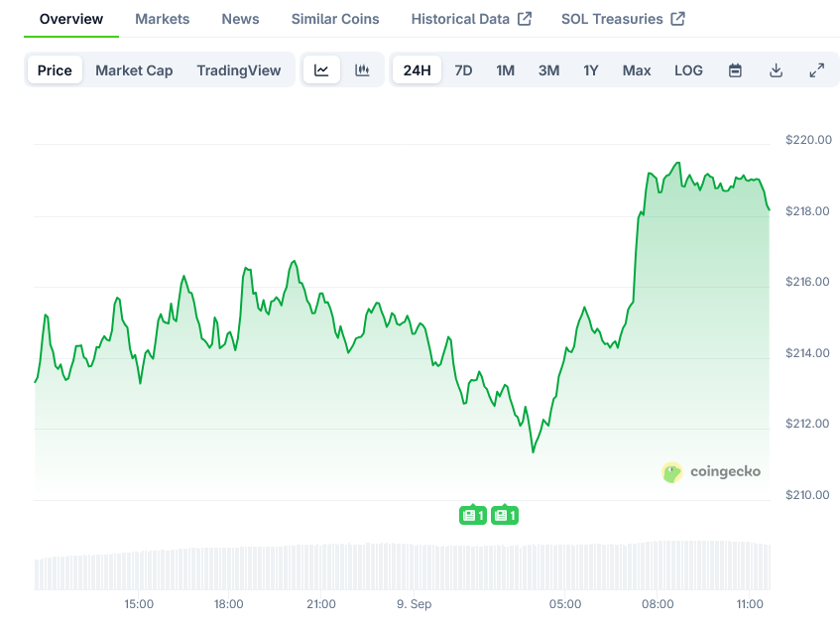The image size is (840, 629).
Task: Expand chart to fullscreen
Action: (x=816, y=70)
